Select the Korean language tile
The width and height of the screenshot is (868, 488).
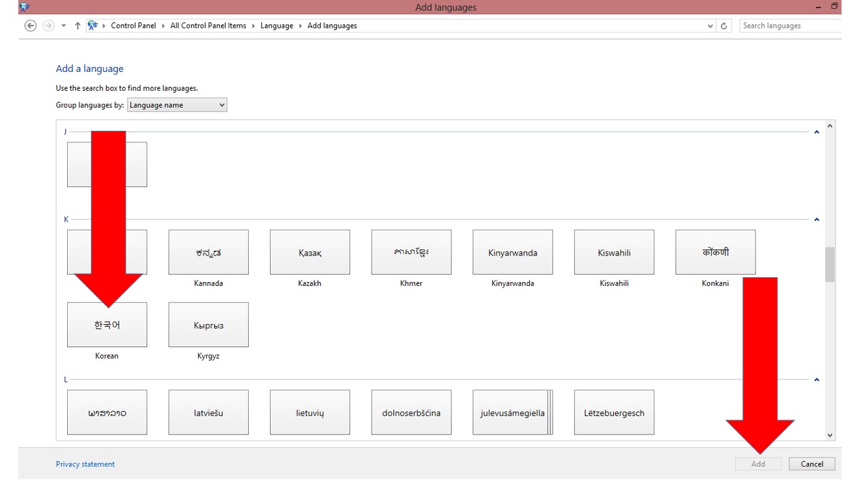click(107, 325)
